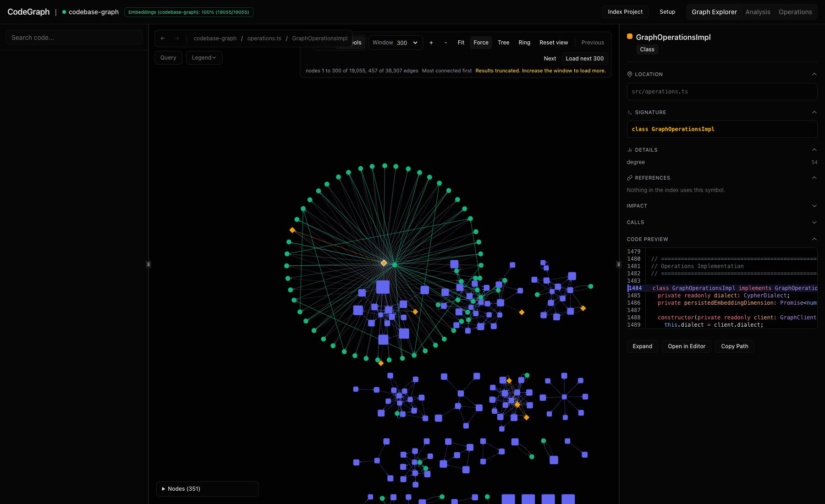Click code line 1488 constructor text
Screen dimensions: 825x504
click(737, 318)
